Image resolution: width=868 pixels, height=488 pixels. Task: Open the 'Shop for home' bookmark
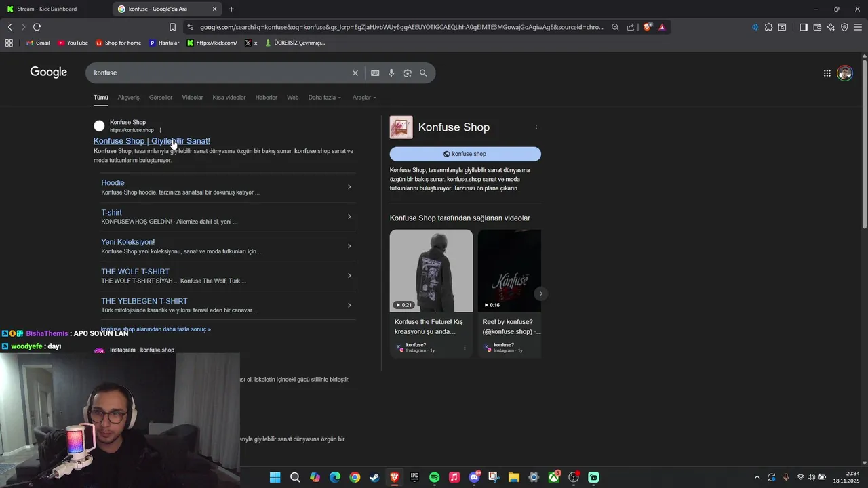(119, 43)
